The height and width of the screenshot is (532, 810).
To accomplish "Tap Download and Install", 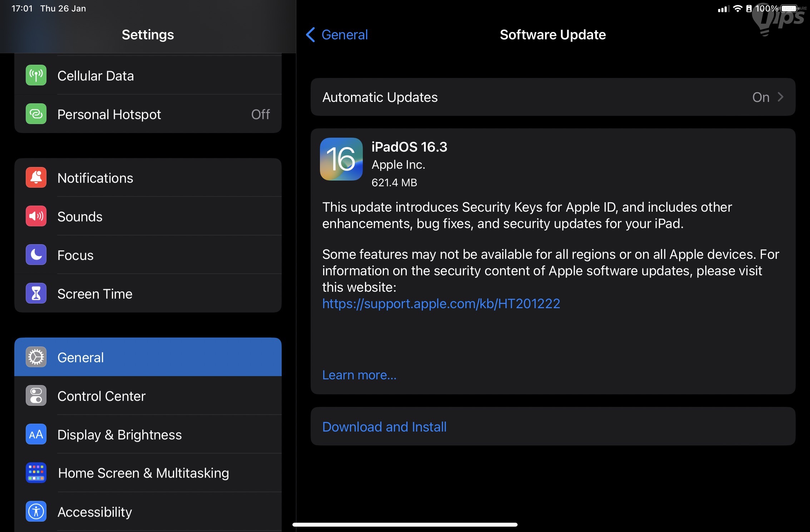I will click(x=384, y=427).
